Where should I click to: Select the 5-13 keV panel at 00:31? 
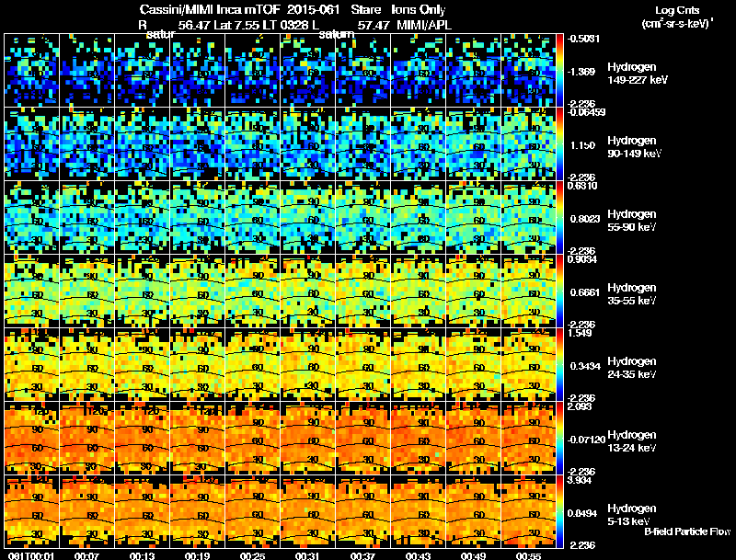point(307,512)
